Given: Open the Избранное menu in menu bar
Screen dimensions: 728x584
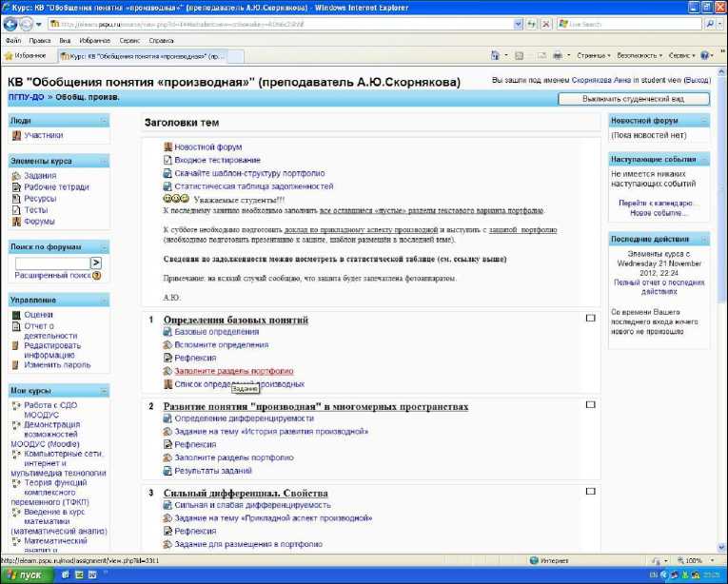Looking at the screenshot, I should pyautogui.click(x=95, y=41).
